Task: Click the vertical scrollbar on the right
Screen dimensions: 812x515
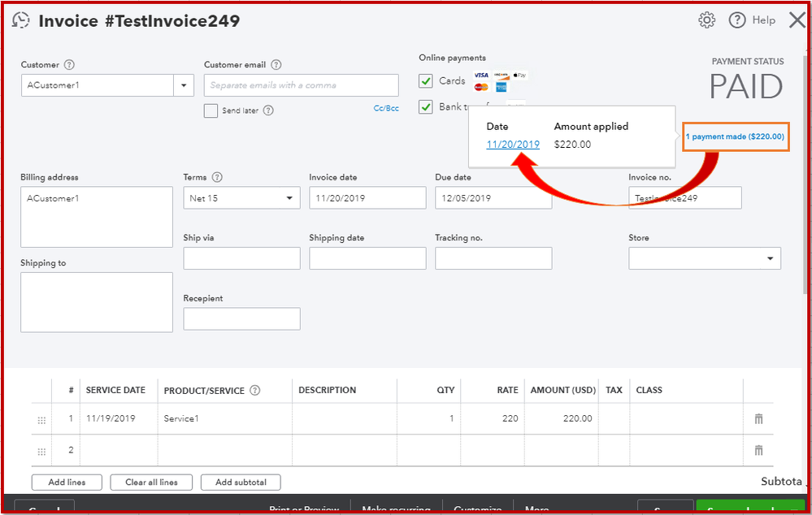Action: point(807,176)
